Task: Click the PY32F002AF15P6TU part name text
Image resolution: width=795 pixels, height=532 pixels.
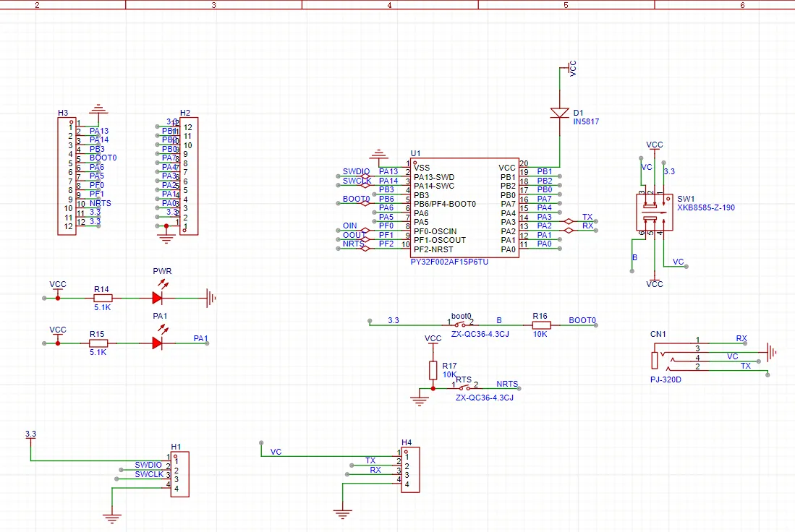Action: point(448,262)
